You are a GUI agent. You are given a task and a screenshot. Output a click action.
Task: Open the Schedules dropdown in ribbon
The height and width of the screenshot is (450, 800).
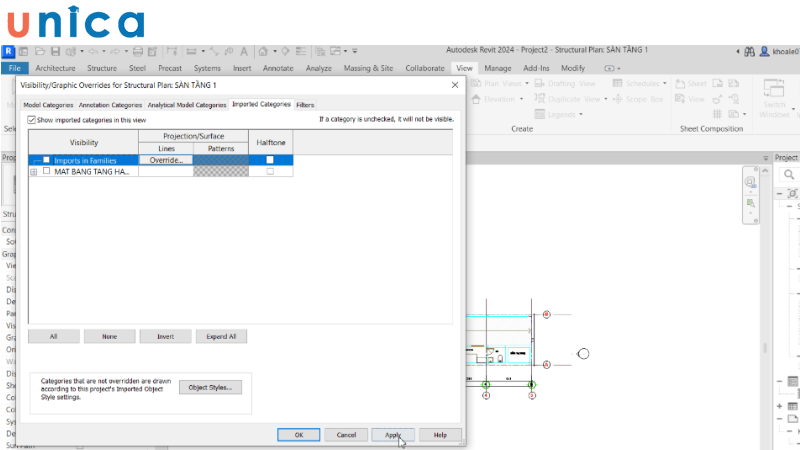tap(642, 84)
